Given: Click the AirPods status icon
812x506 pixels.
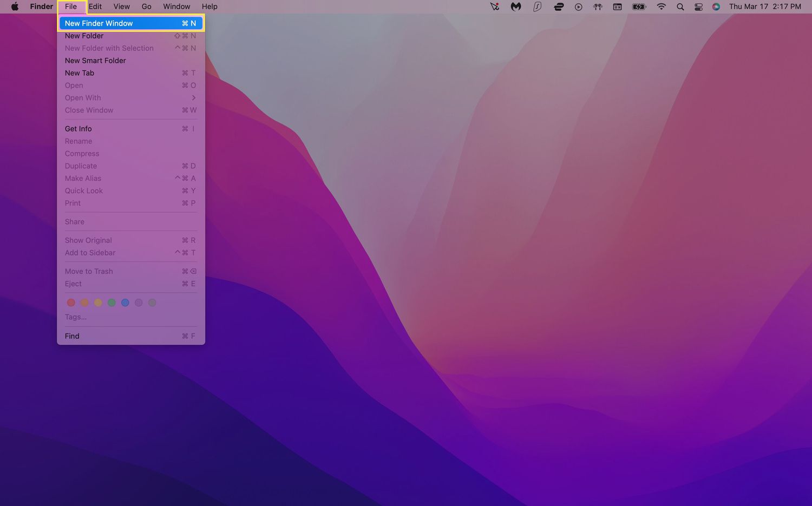Looking at the screenshot, I should click(x=598, y=6).
